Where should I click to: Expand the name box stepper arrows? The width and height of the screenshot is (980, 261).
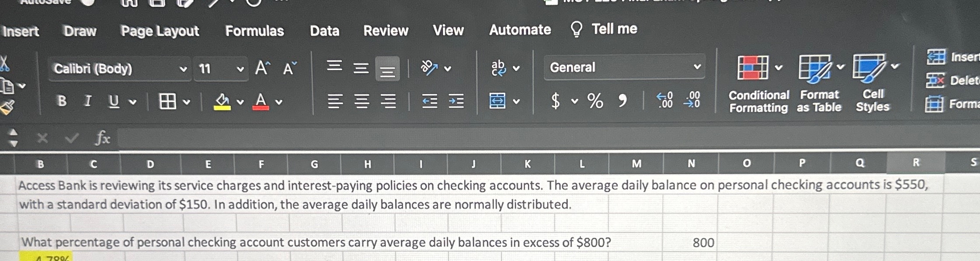pos(14,138)
